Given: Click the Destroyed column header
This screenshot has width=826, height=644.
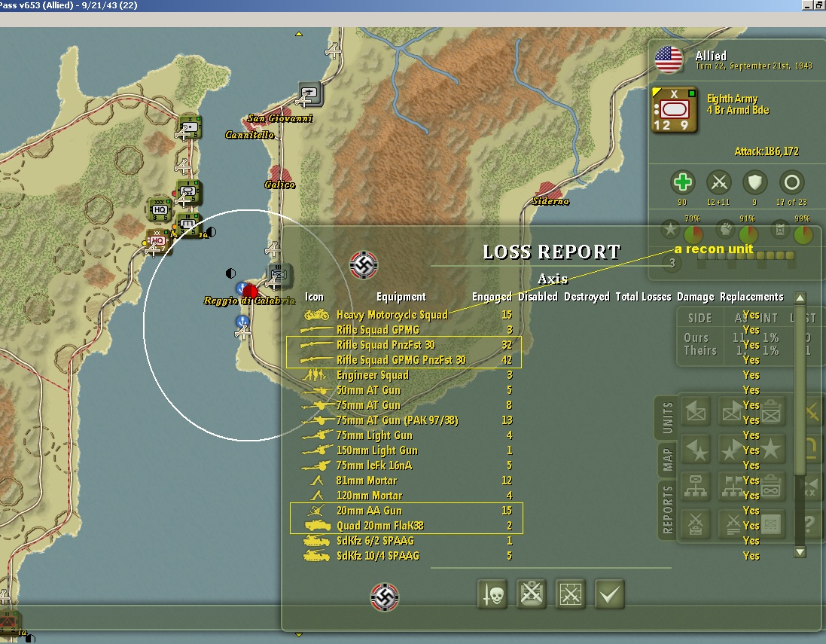Looking at the screenshot, I should pos(587,297).
